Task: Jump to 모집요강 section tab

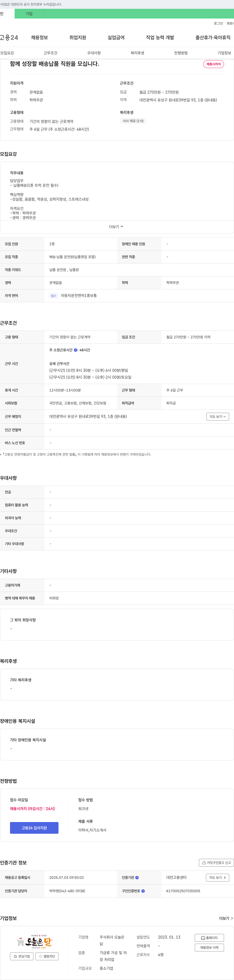Action: click(7, 53)
